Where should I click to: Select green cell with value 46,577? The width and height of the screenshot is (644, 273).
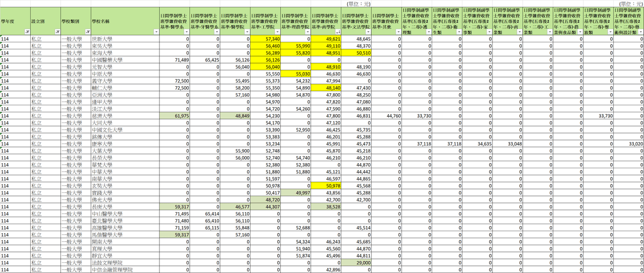click(235, 207)
